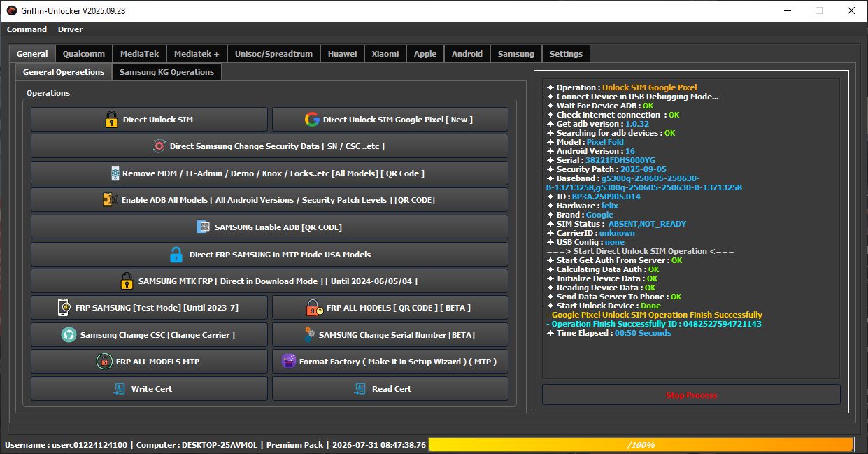Click the ID BP3A.250905.014 log line

click(593, 197)
